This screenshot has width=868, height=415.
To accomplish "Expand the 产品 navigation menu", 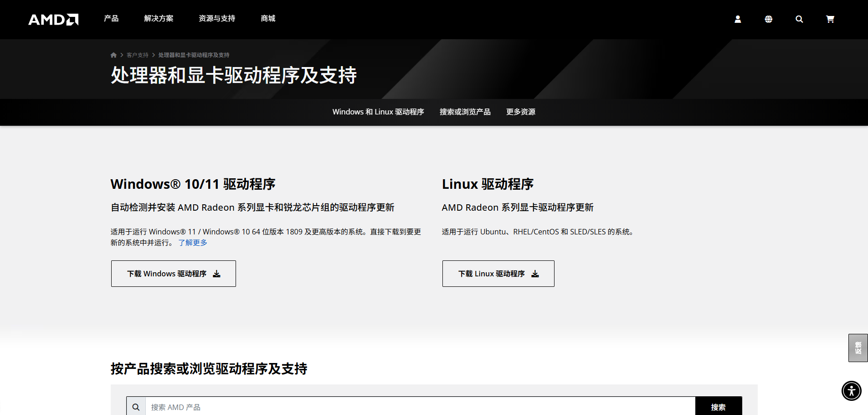I will tap(111, 19).
